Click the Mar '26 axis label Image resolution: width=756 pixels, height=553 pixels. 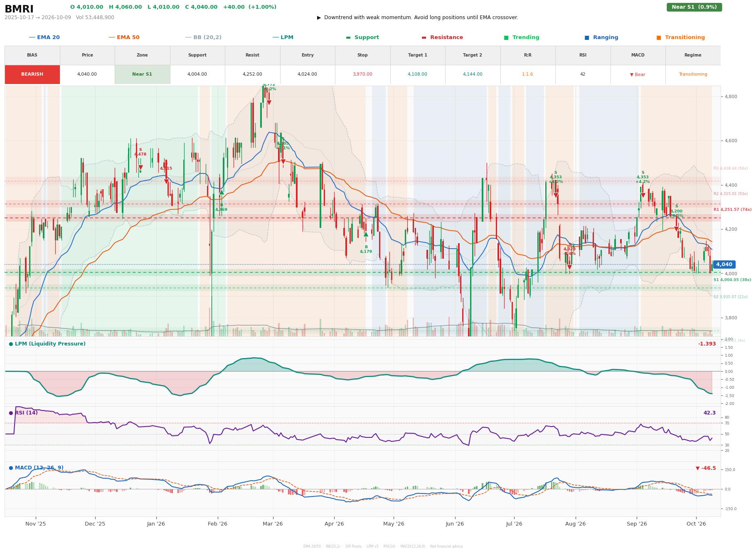[273, 524]
